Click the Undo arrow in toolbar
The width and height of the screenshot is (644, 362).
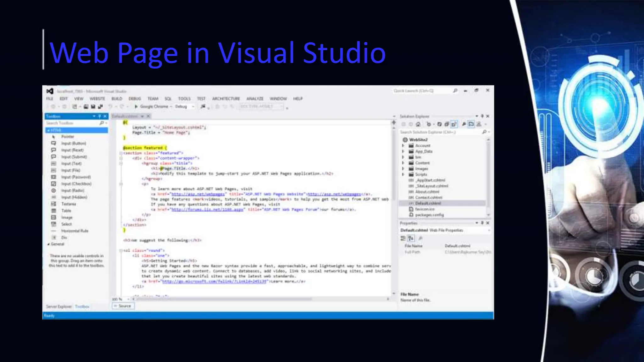click(110, 107)
